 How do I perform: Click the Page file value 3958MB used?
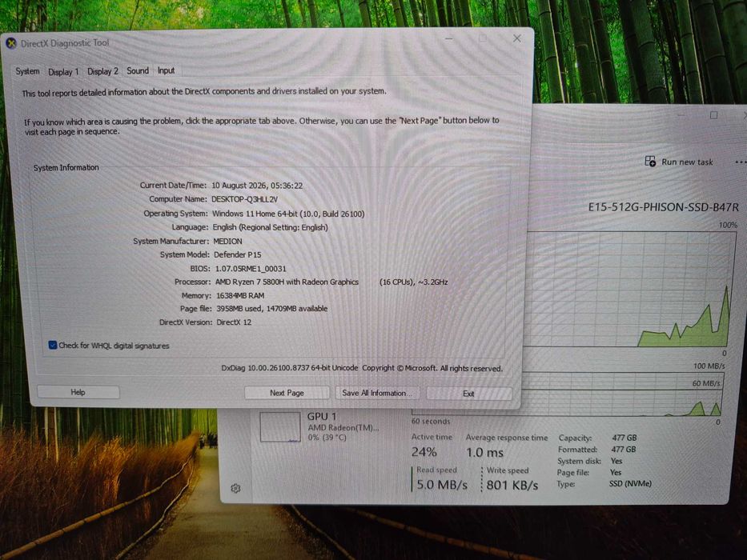[272, 309]
